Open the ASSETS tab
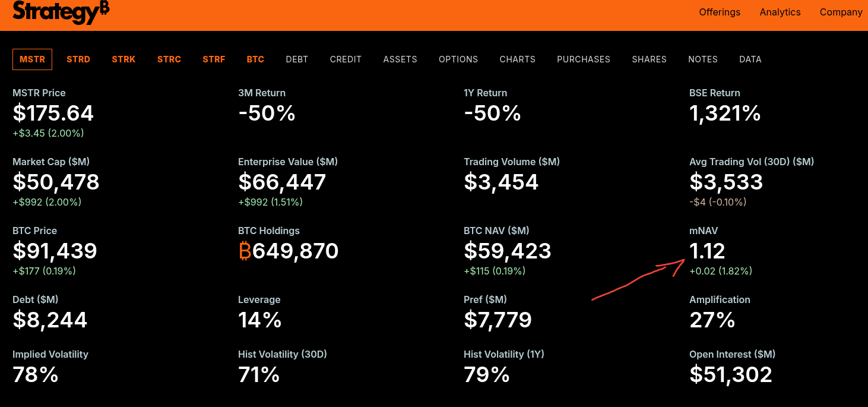The width and height of the screenshot is (868, 407). (400, 59)
